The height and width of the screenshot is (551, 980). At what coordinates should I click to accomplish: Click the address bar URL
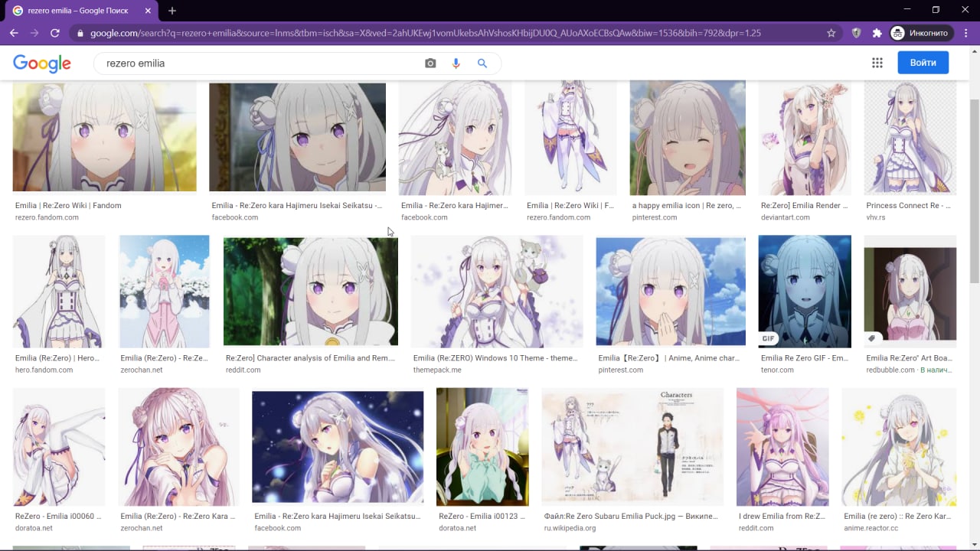(x=425, y=33)
